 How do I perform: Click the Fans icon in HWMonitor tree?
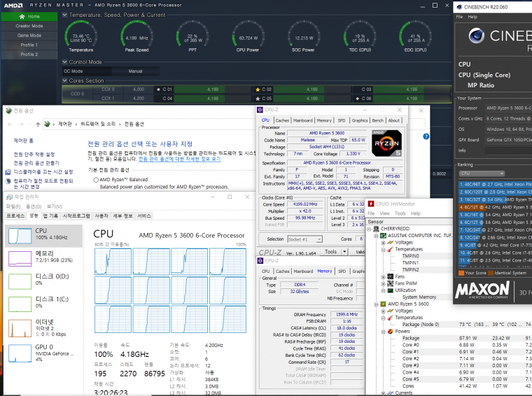coord(390,276)
